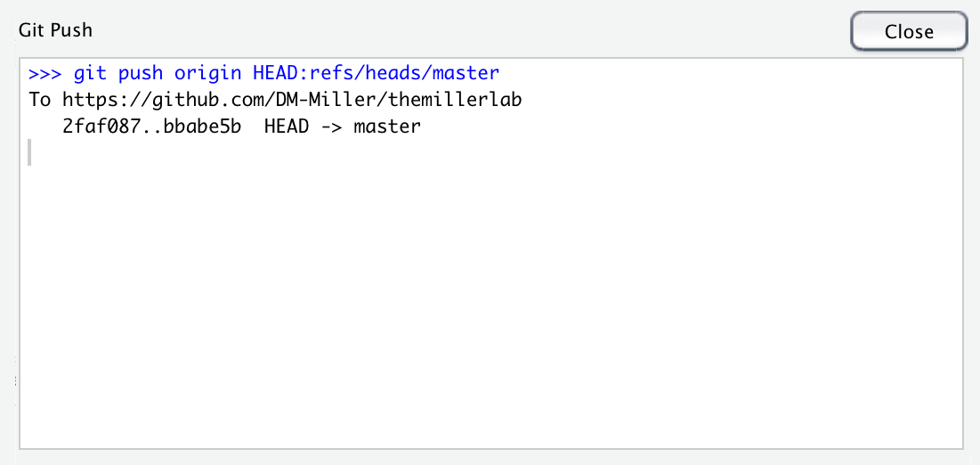Click the -> arrow in the result line
This screenshot has width=980, height=465.
331,126
